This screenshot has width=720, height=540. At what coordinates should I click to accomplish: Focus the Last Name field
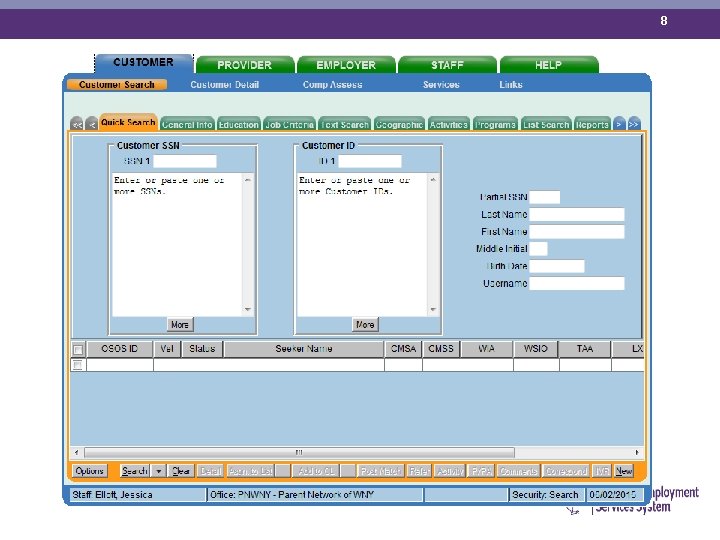coord(577,214)
